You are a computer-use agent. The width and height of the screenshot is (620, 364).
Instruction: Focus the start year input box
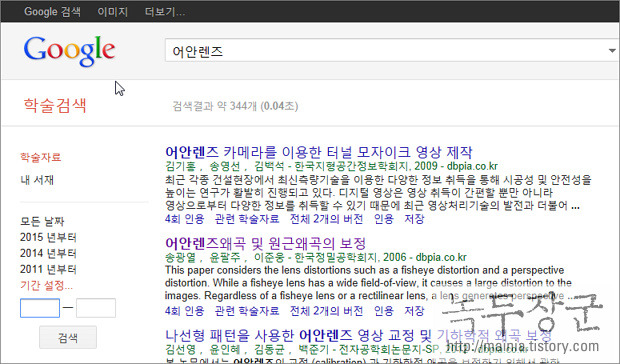(40, 308)
